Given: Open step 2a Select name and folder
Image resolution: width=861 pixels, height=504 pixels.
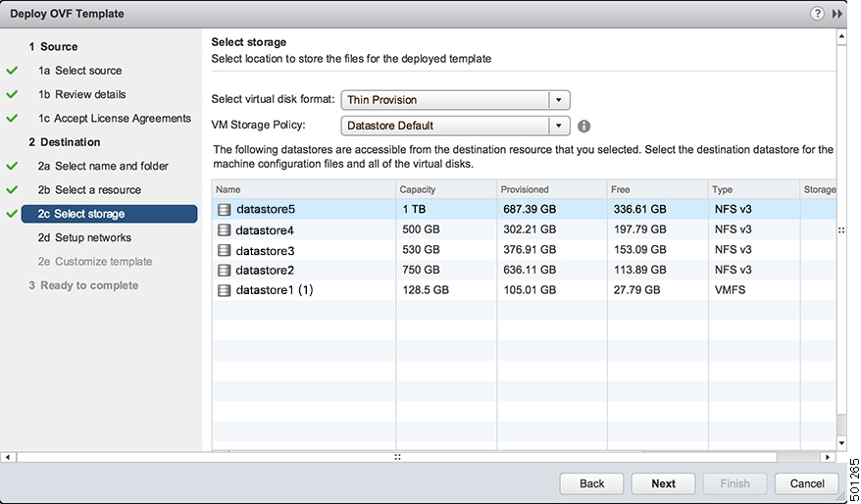Looking at the screenshot, I should point(103,166).
